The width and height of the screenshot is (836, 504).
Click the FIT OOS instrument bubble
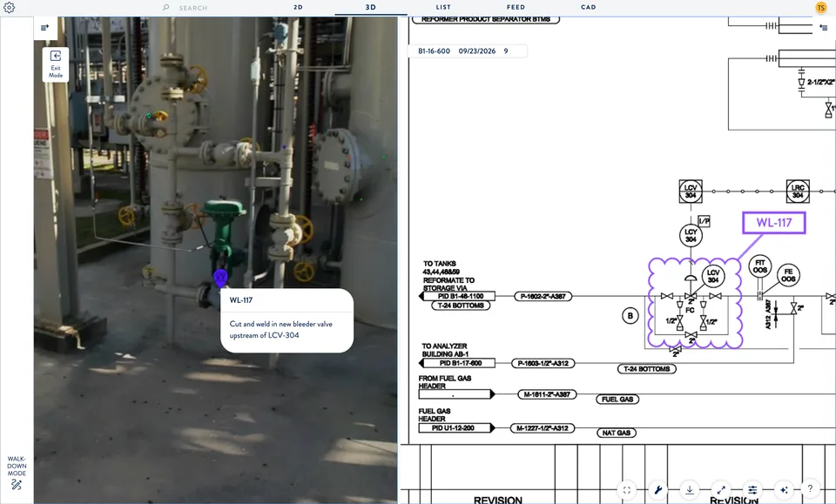759,265
